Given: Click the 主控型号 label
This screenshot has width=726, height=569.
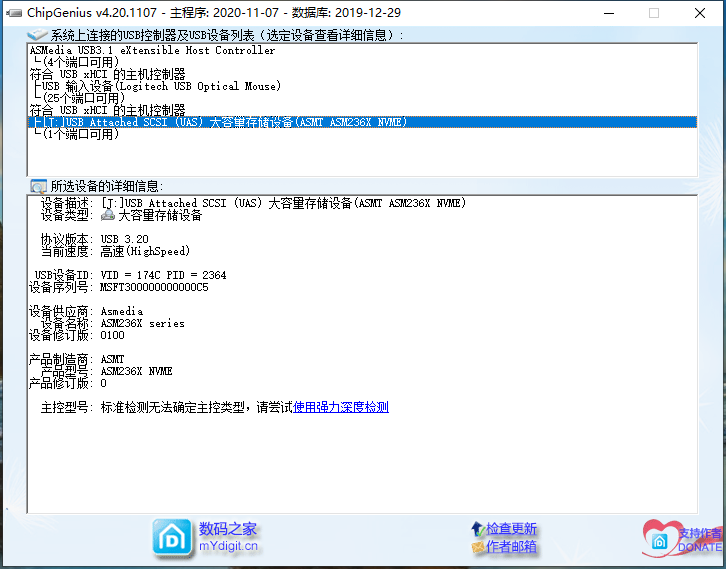Looking at the screenshot, I should click(x=65, y=407).
